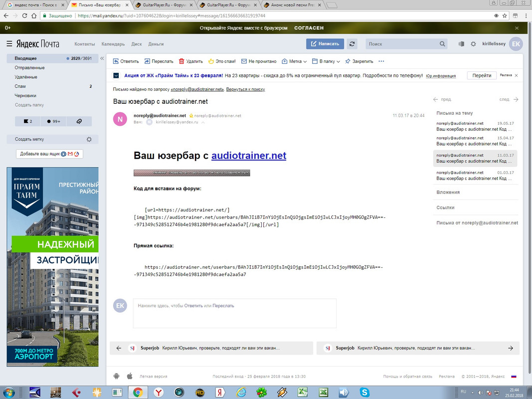This screenshot has width=532, height=399.
Task: Close the ad banner above letter
Action: (516, 76)
